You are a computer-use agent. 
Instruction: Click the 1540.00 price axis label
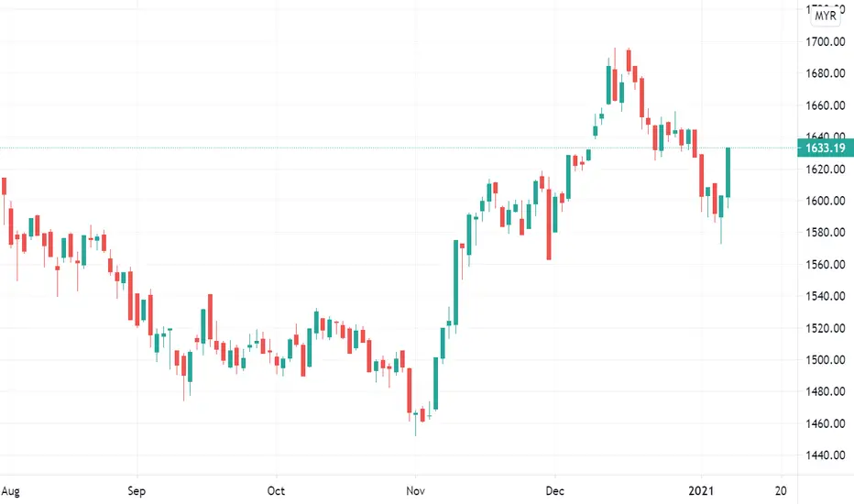click(x=825, y=296)
